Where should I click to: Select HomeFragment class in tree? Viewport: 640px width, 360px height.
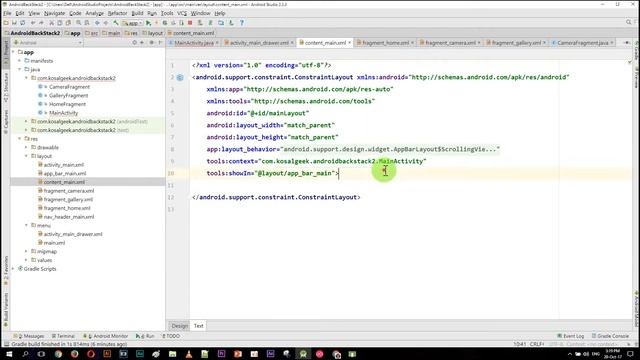67,104
